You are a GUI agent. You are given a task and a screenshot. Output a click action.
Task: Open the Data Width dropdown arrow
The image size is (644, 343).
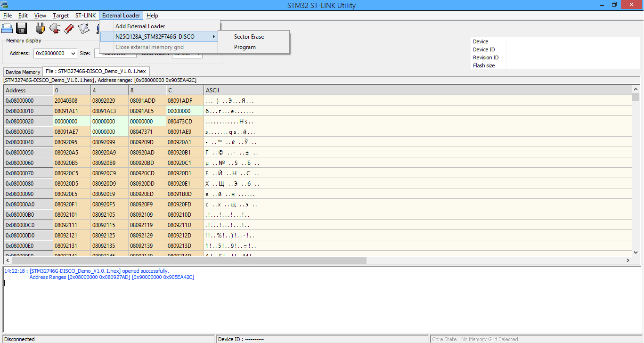198,53
